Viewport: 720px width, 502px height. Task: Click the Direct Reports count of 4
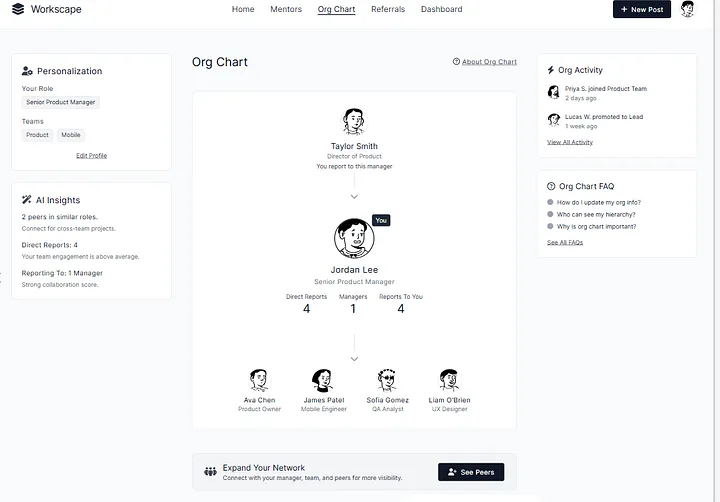[x=306, y=309]
